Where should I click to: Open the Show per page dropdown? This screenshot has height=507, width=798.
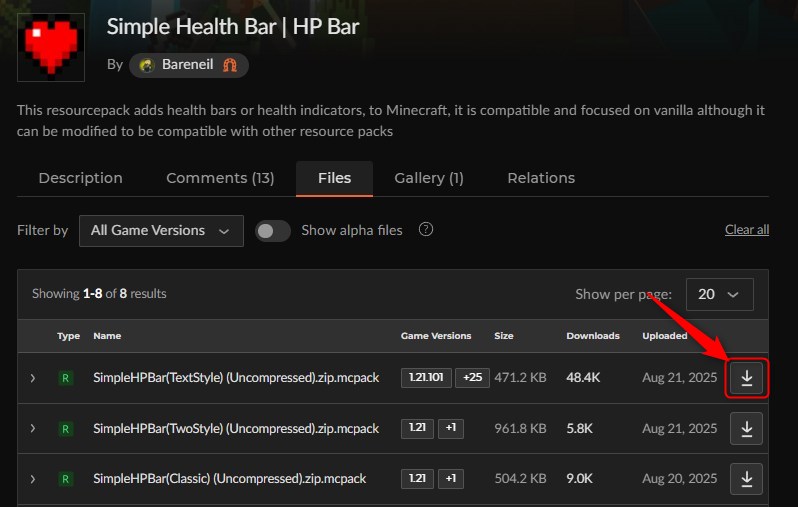720,294
